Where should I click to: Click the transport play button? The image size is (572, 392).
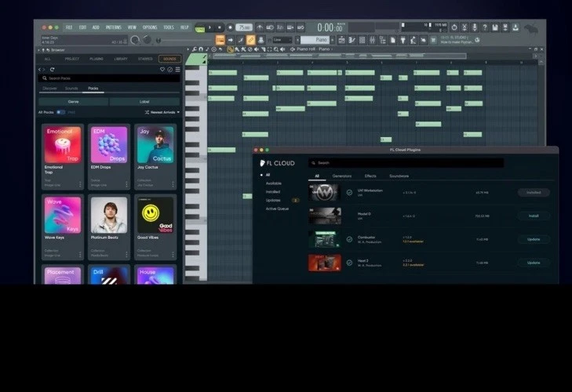(210, 27)
